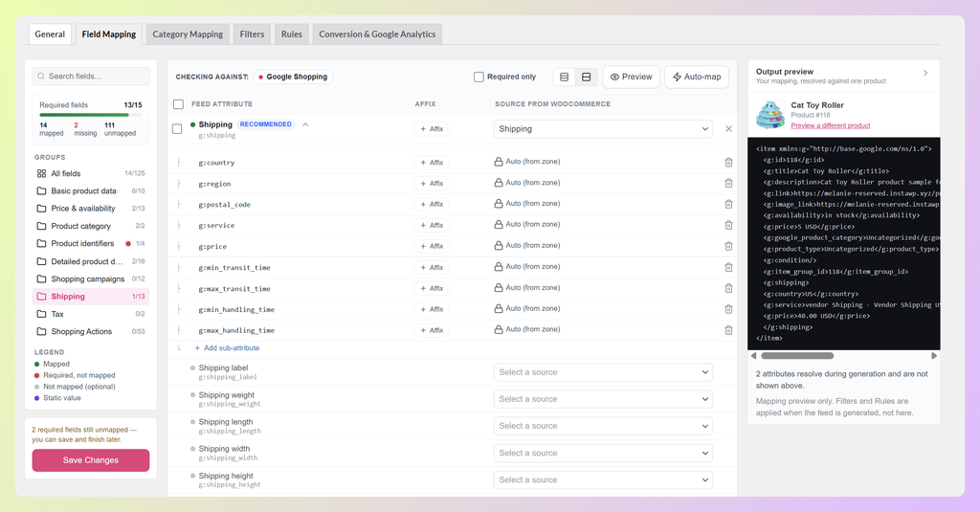
Task: Switch to compact list view icon
Action: pyautogui.click(x=564, y=77)
